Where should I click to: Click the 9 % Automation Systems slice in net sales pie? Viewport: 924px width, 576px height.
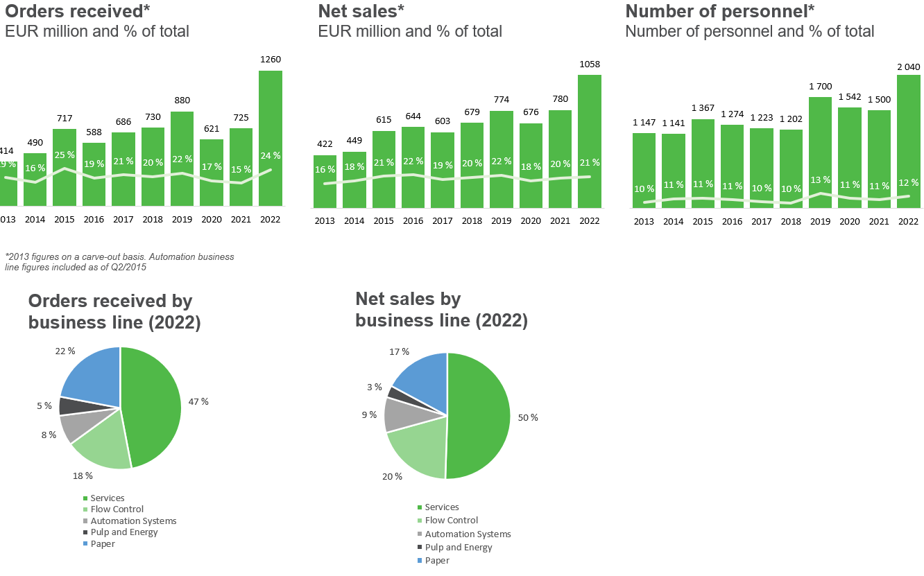point(401,414)
